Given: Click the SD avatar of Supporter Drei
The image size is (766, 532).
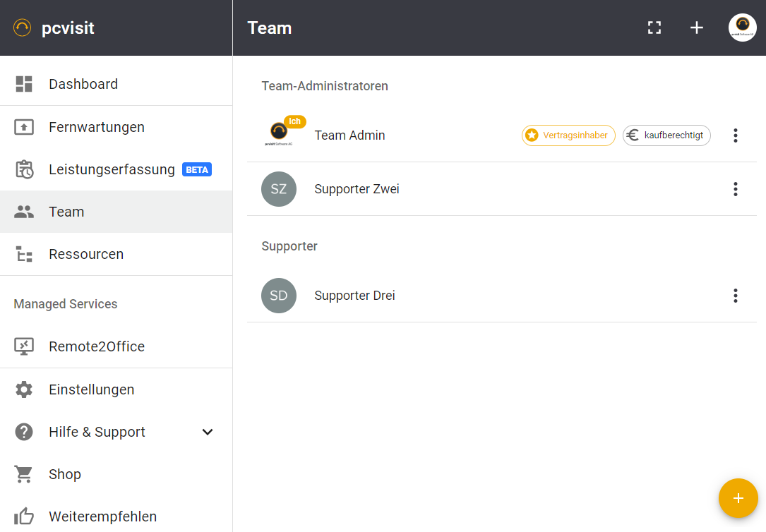Looking at the screenshot, I should (279, 296).
